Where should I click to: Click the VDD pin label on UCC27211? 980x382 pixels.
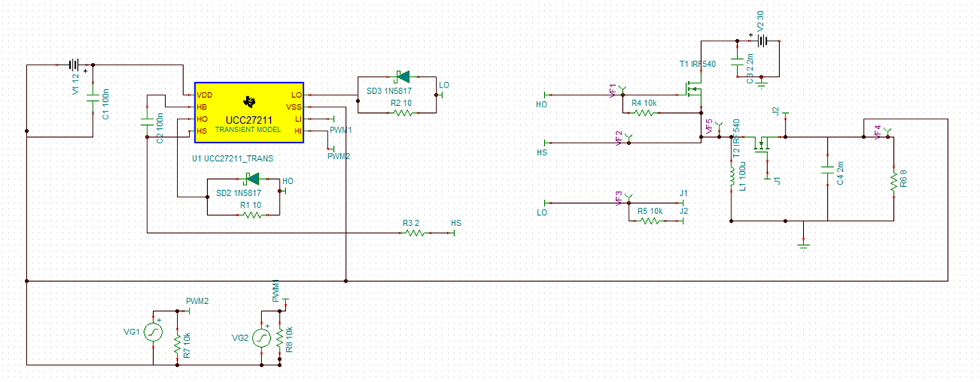tap(206, 95)
